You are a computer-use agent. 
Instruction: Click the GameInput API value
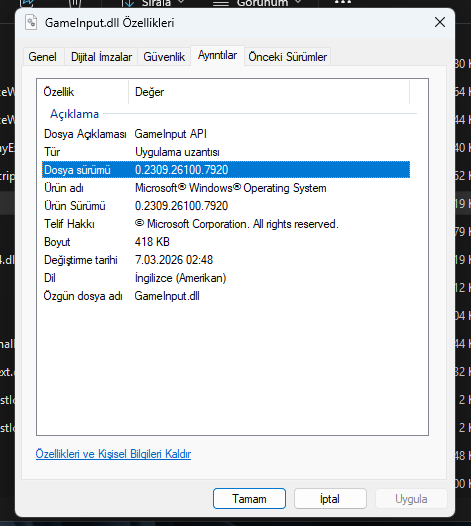tap(170, 134)
